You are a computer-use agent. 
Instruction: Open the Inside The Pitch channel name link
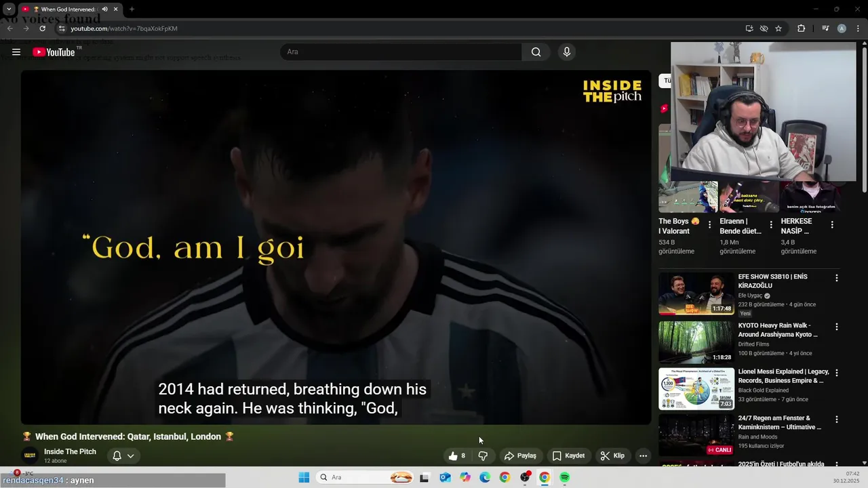click(x=70, y=451)
